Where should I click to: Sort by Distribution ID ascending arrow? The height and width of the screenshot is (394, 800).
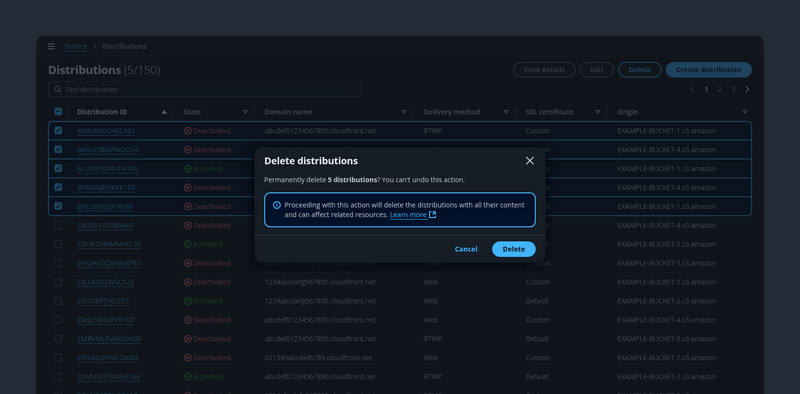pos(164,112)
